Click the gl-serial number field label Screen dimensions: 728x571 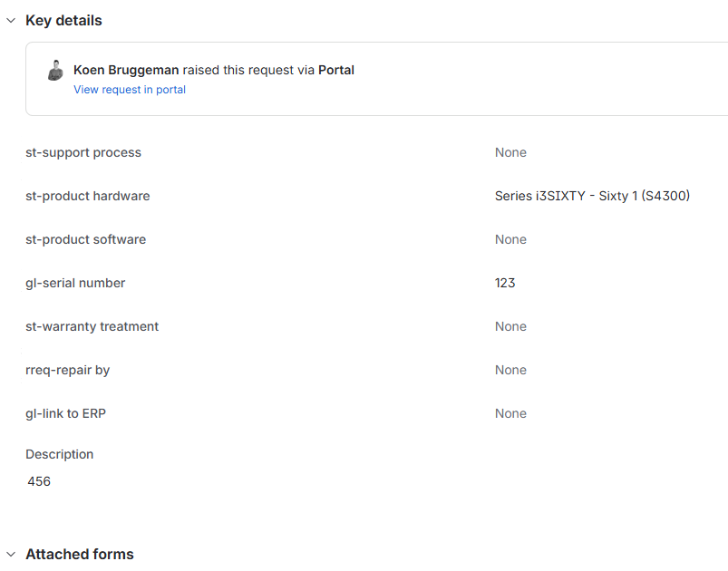(75, 283)
